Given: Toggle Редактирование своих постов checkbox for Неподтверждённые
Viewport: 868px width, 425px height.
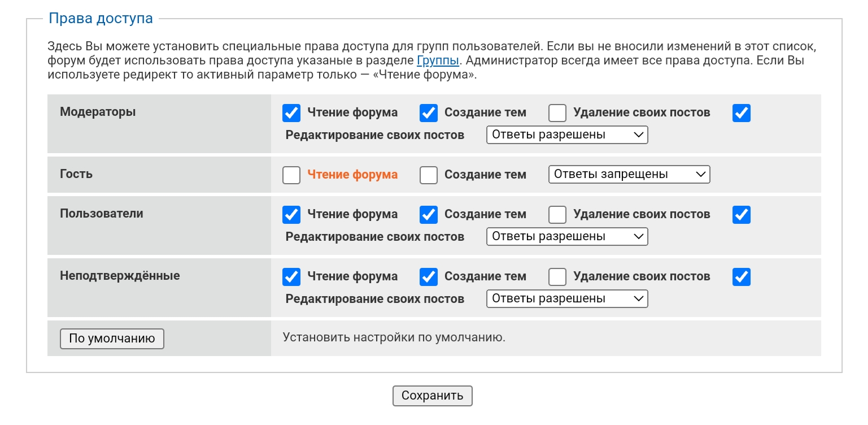Looking at the screenshot, I should [741, 277].
